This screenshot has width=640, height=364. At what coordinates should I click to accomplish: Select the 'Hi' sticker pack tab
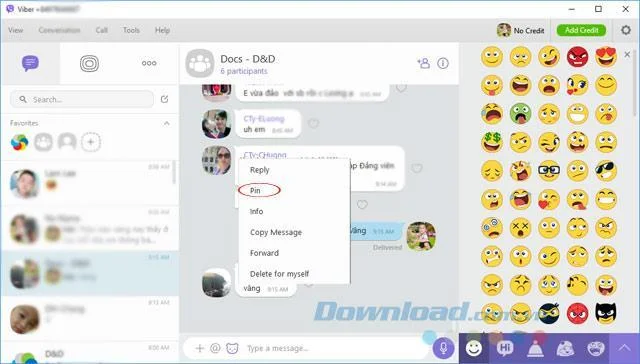click(x=504, y=348)
